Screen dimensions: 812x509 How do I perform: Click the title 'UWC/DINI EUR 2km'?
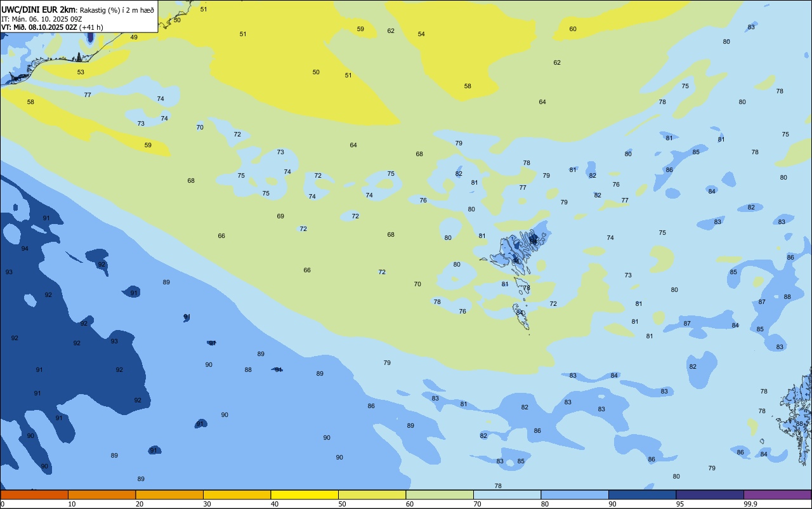tap(39, 10)
